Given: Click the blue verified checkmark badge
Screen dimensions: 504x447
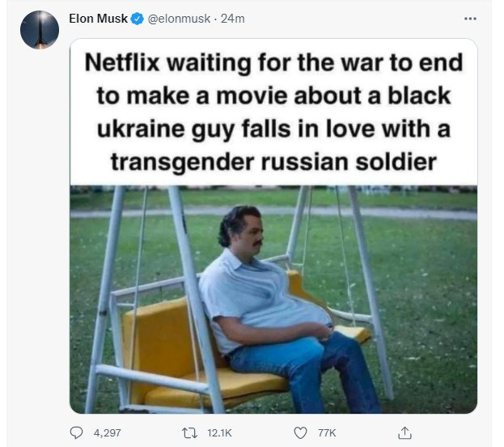Looking at the screenshot, I should (x=138, y=19).
